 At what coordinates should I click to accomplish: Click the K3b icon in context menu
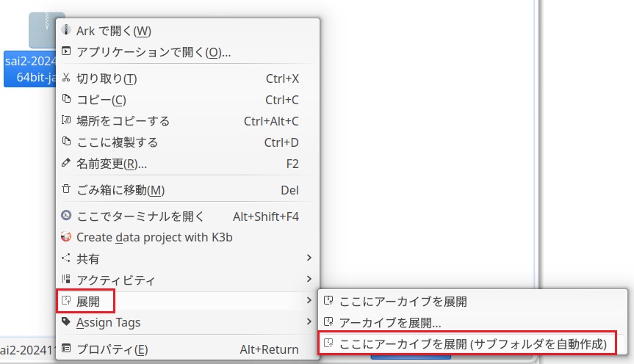67,238
